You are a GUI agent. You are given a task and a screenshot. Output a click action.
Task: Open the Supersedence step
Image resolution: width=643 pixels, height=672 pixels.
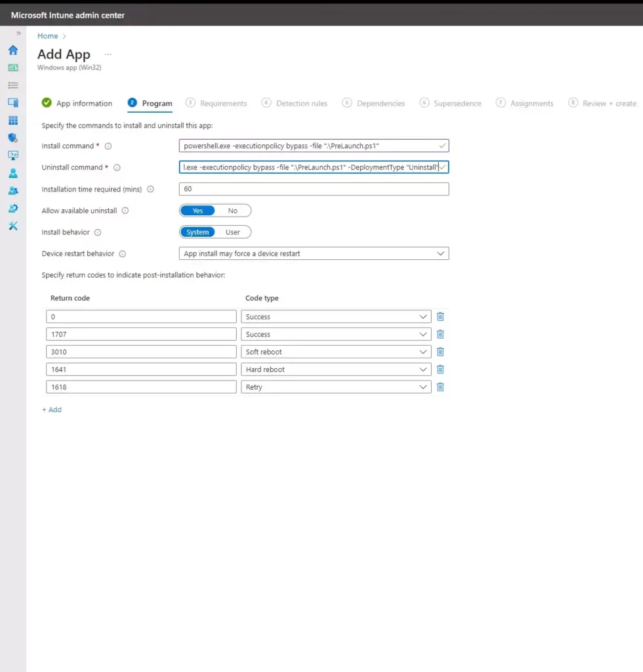(450, 103)
